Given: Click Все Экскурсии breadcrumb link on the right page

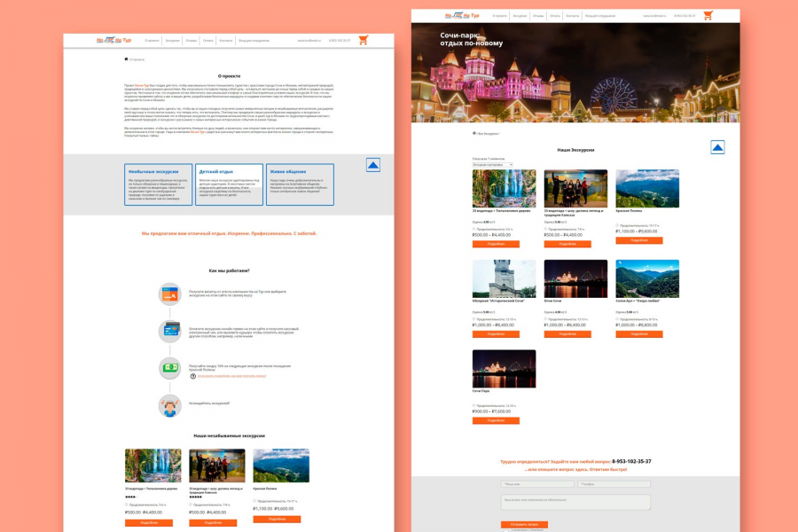Looking at the screenshot, I should pos(488,134).
